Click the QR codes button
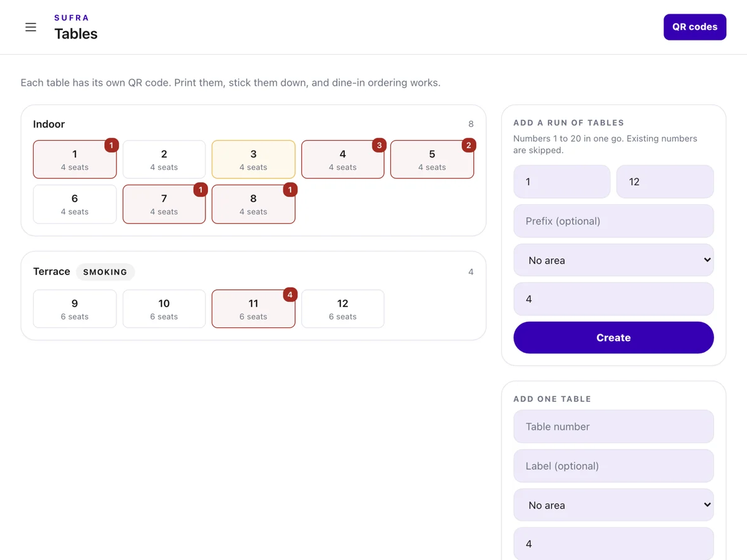The height and width of the screenshot is (560, 747). (695, 27)
